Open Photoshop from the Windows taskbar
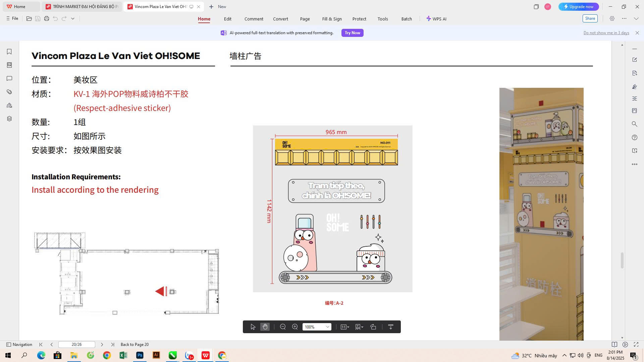This screenshot has width=644, height=362. (x=140, y=355)
